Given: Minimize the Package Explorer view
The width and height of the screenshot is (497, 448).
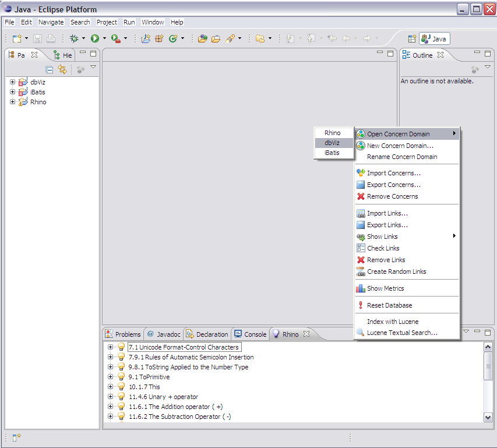Looking at the screenshot, I should tap(83, 52).
